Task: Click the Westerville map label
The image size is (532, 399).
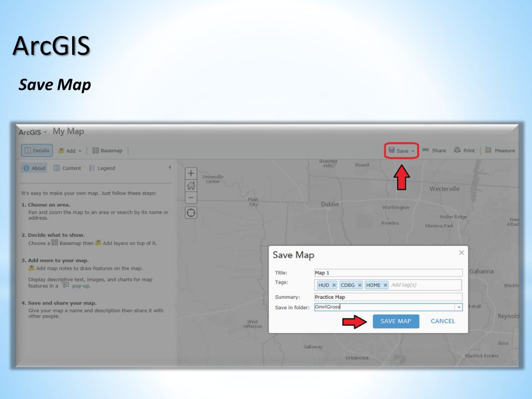Action: pos(444,188)
